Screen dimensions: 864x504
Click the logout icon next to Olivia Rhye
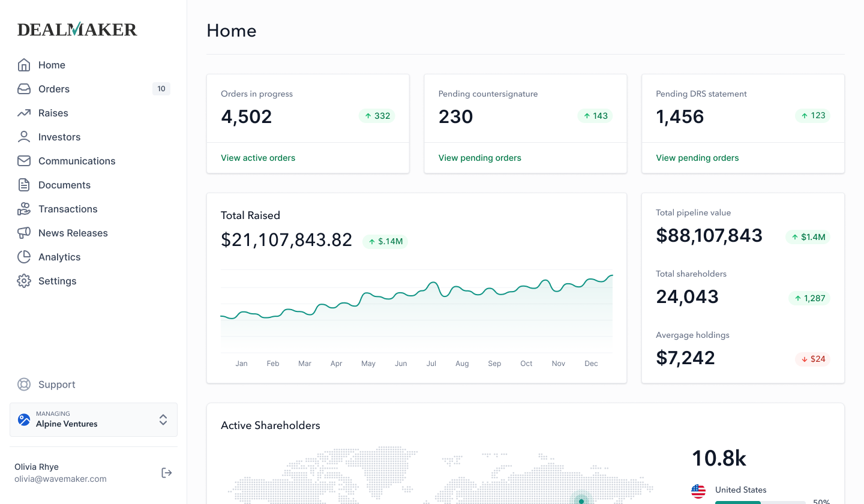tap(166, 472)
